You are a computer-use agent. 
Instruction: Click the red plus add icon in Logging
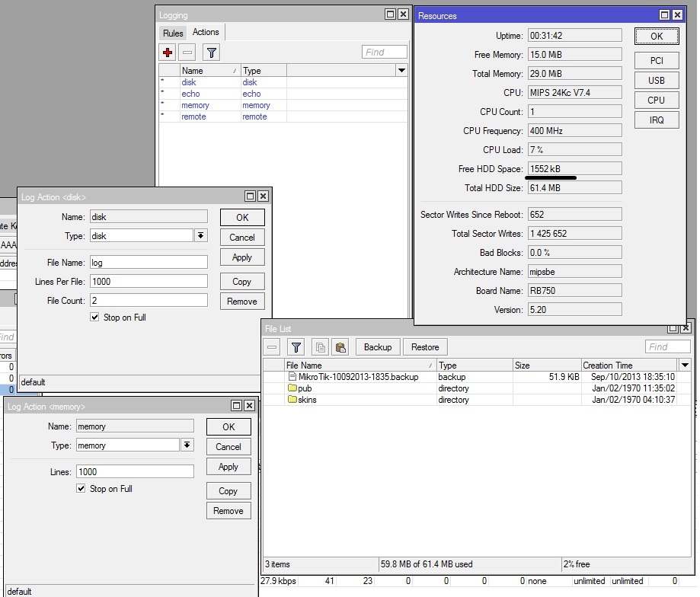tap(168, 53)
